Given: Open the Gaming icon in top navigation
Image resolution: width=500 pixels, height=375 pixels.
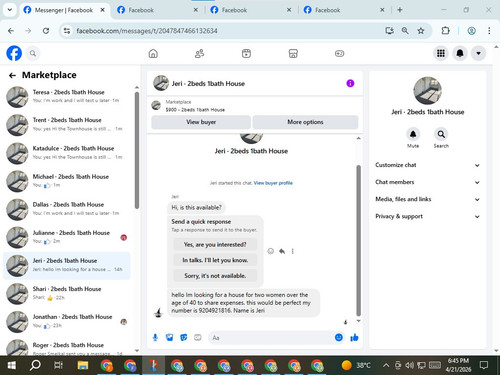Looking at the screenshot, I should tap(339, 53).
